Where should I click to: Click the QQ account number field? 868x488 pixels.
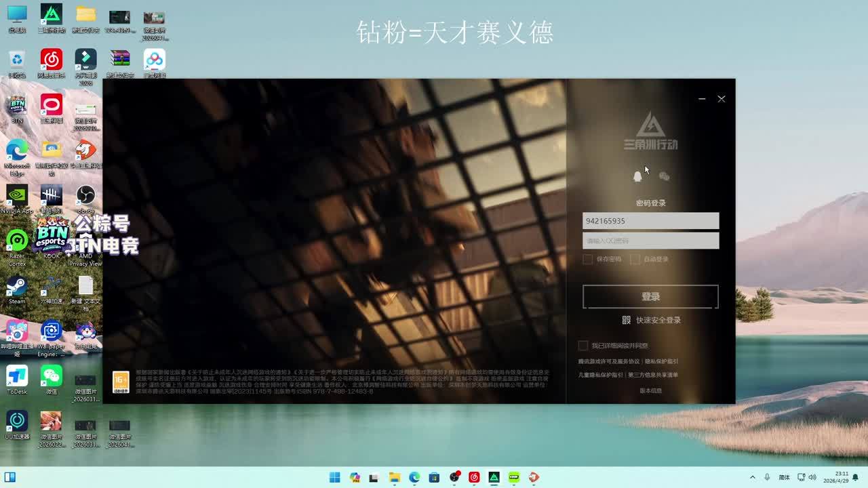[650, 221]
